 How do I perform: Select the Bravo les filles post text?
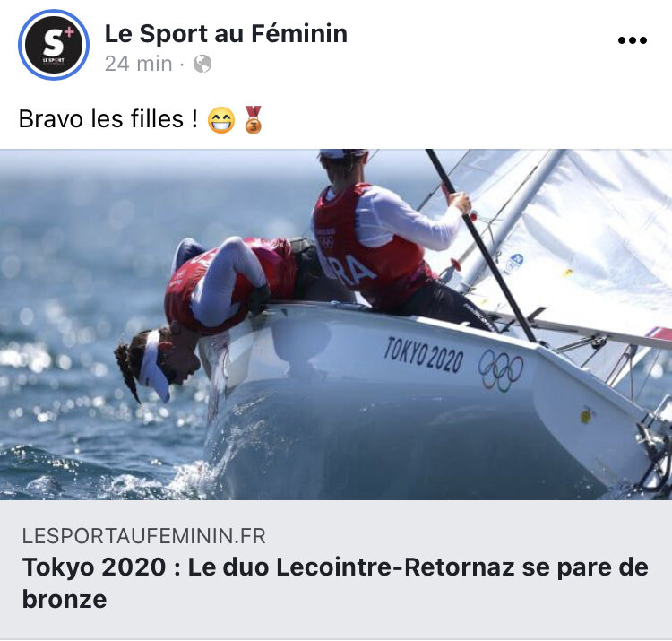(108, 118)
